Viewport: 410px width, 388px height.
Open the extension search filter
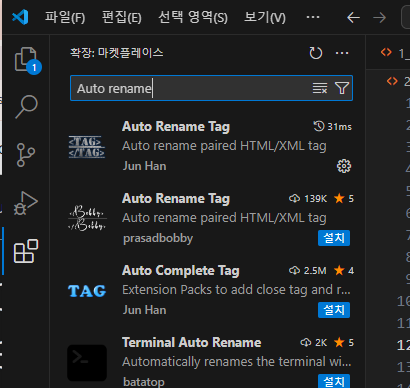pos(342,88)
